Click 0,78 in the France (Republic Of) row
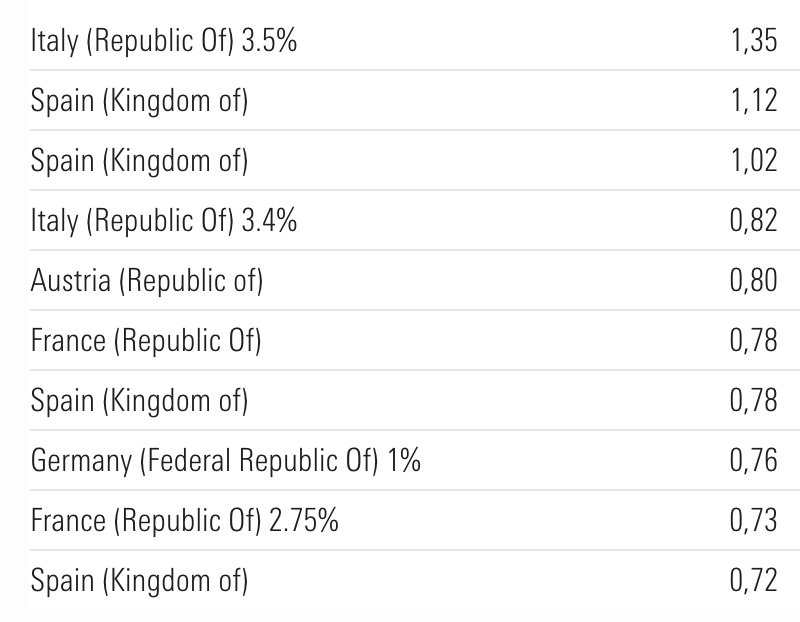This screenshot has width=800, height=622. 753,341
